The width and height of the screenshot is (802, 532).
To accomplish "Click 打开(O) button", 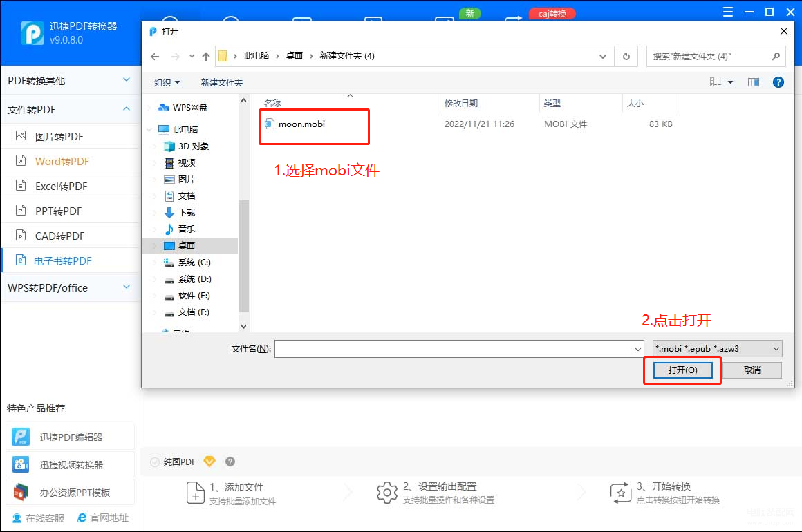I will (682, 370).
